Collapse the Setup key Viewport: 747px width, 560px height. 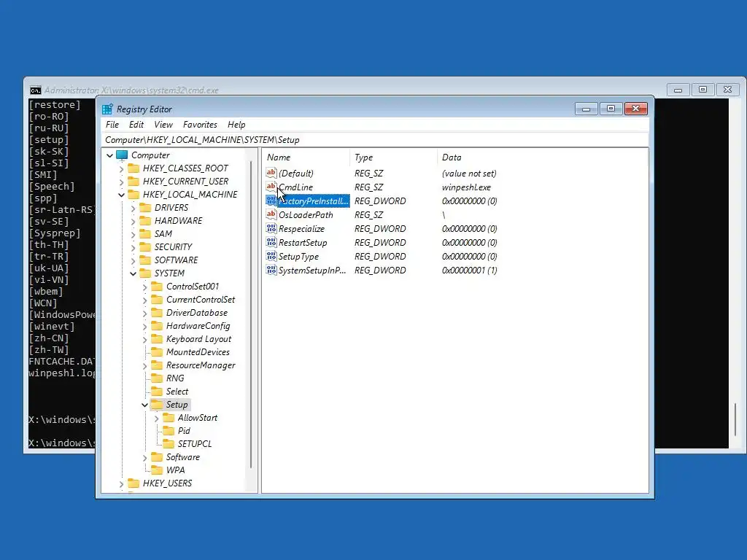tap(145, 405)
